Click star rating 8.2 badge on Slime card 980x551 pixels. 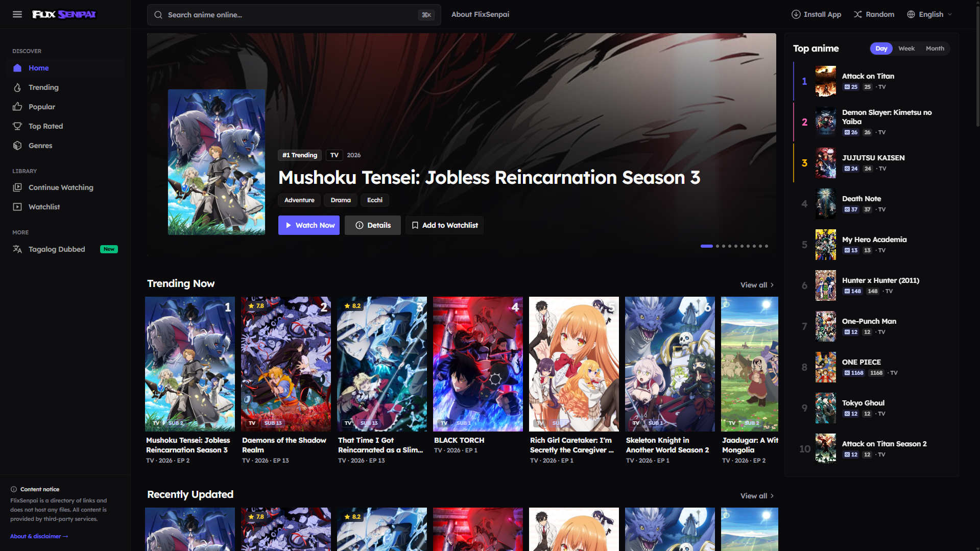click(x=352, y=306)
